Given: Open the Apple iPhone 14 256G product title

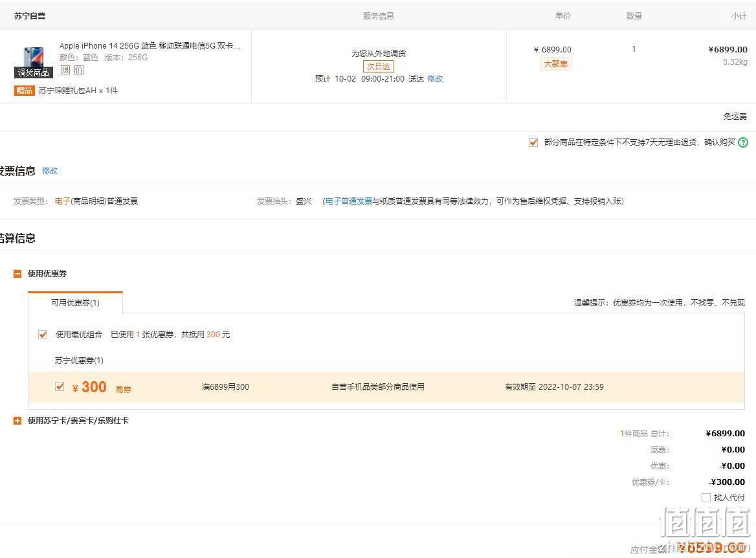Looking at the screenshot, I should click(150, 46).
